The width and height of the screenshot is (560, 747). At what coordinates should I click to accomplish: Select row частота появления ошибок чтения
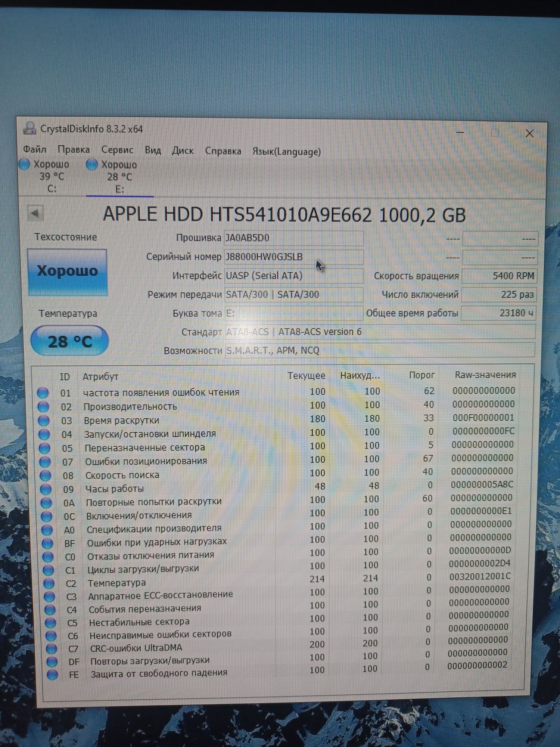pyautogui.click(x=276, y=392)
